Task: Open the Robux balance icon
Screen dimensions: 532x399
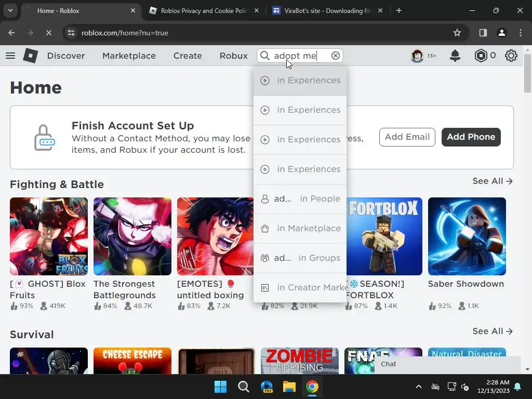Action: point(481,56)
